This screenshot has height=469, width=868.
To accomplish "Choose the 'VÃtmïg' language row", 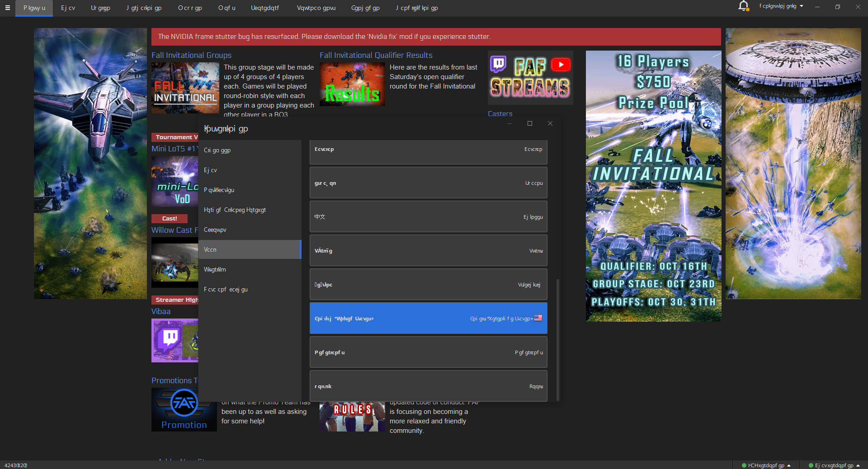I will click(x=428, y=250).
